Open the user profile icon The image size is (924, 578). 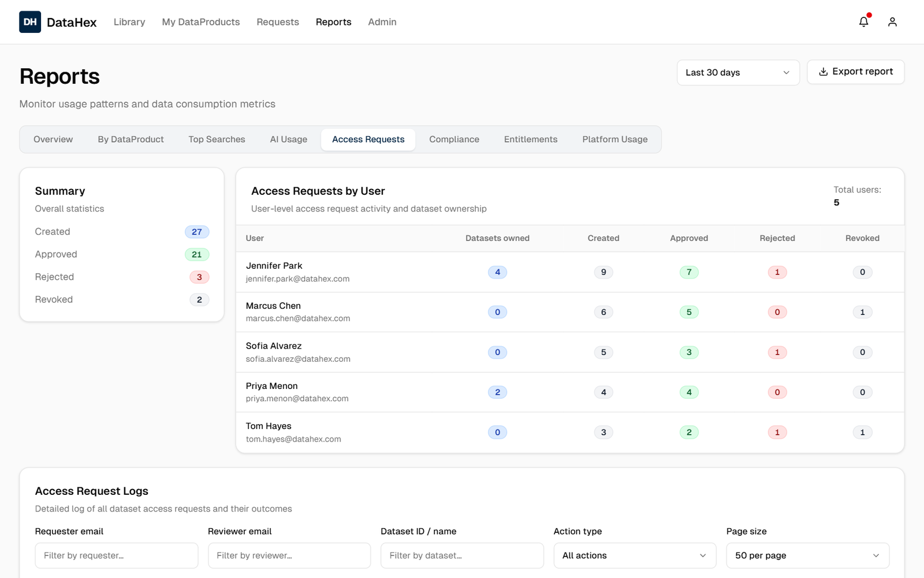pyautogui.click(x=892, y=22)
